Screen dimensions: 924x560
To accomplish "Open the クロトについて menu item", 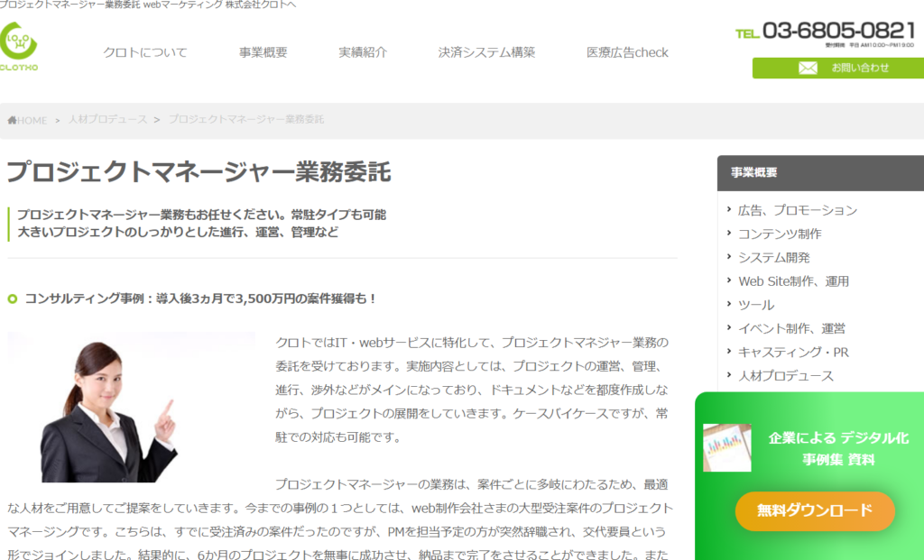I will coord(145,52).
